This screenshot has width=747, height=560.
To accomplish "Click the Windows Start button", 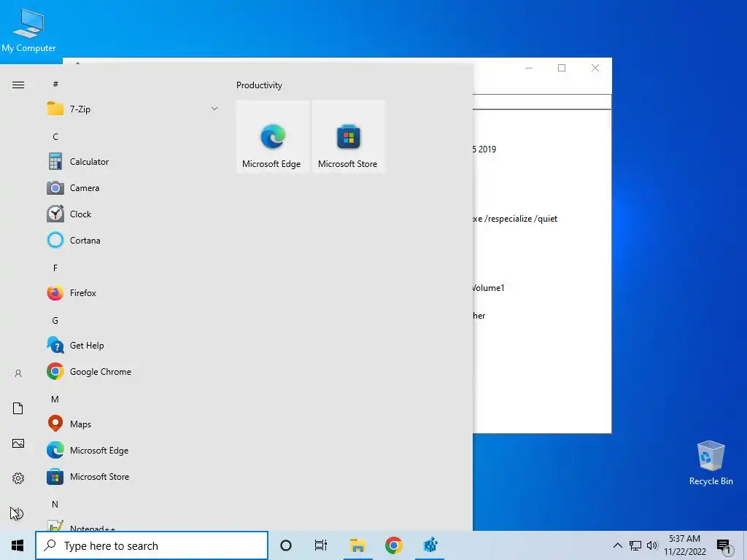I will click(x=18, y=545).
